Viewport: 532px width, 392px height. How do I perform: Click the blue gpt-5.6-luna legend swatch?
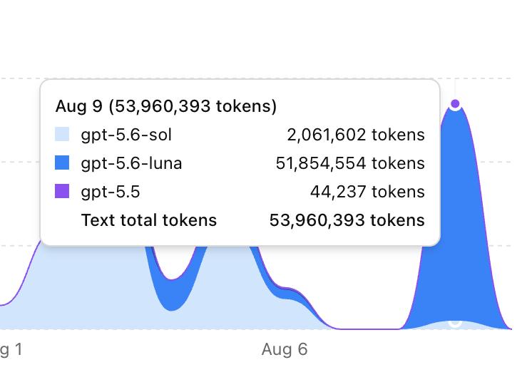(62, 163)
